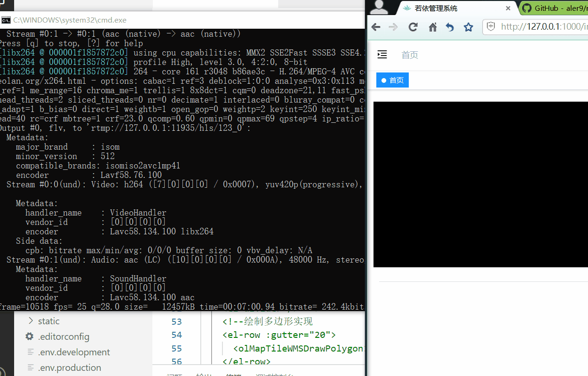Reload the browser page
The image size is (588, 376).
point(413,27)
